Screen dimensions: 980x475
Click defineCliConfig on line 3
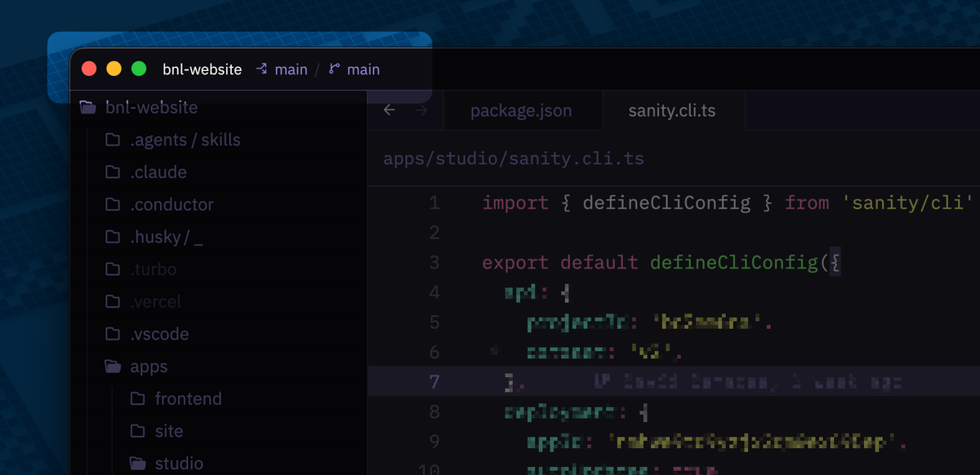[x=733, y=263]
